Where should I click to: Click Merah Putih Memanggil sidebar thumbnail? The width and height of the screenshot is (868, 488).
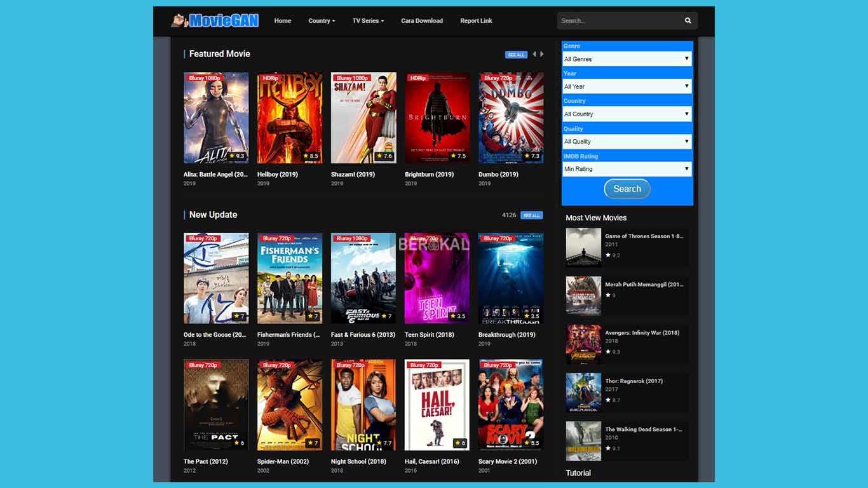click(583, 296)
